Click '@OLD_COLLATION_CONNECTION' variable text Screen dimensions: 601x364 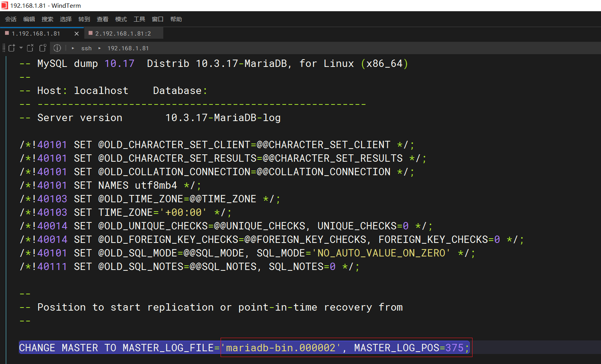pos(175,172)
